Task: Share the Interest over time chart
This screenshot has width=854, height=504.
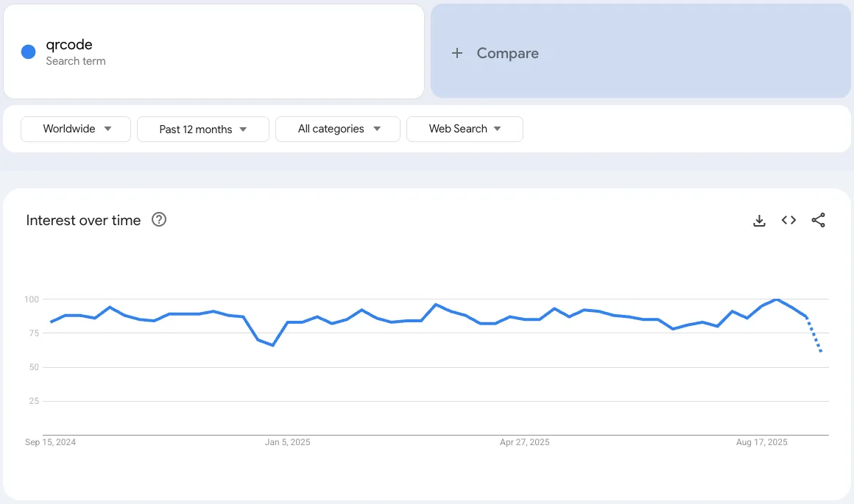Action: [x=818, y=220]
